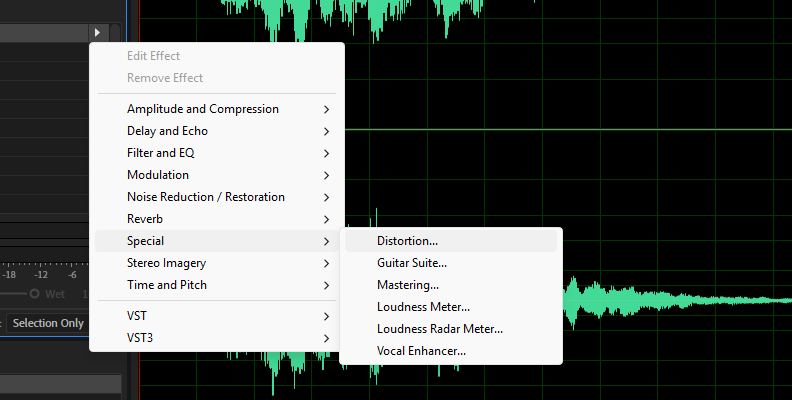This screenshot has width=792, height=400.
Task: Choose the Modulation effects category
Action: (x=157, y=175)
